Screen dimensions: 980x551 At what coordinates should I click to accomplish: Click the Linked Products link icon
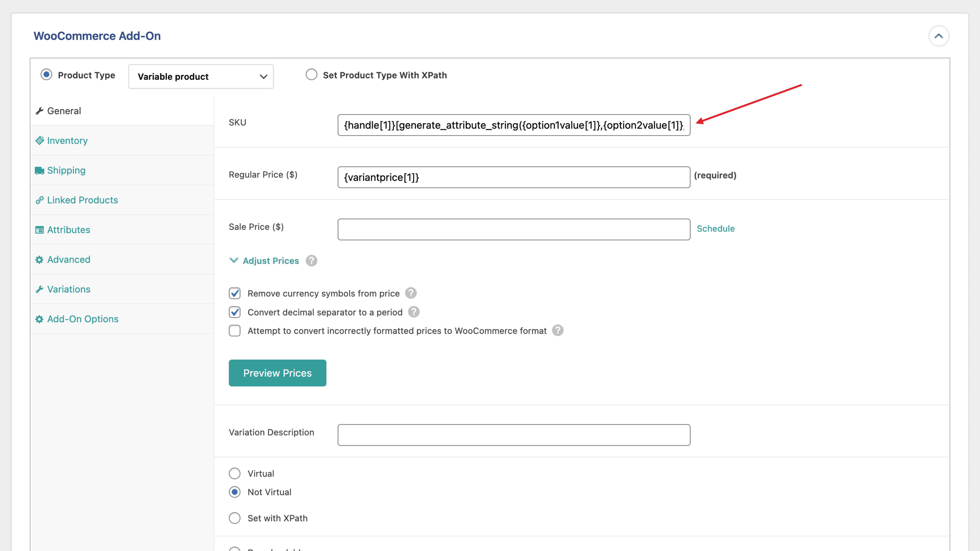[x=40, y=200]
